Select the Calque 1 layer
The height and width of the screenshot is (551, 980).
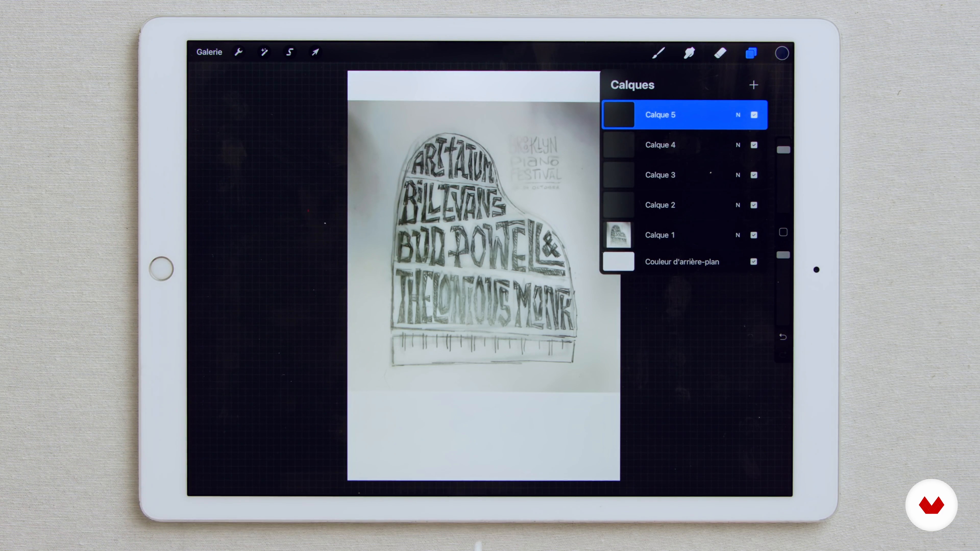tap(685, 235)
